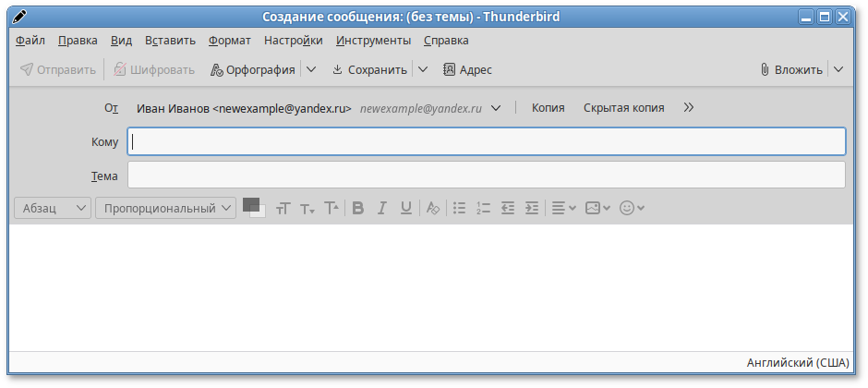Click the Шифровать encryption button
This screenshot has width=868, height=388.
coord(154,69)
